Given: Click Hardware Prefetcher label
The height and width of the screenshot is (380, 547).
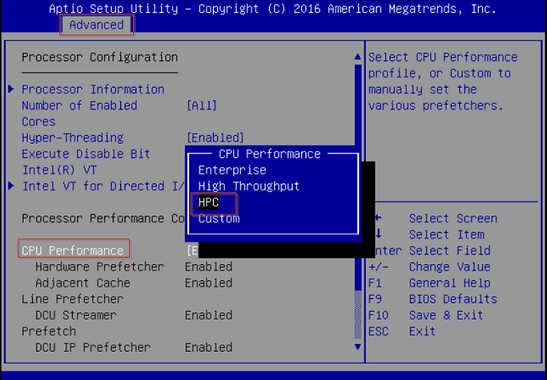Looking at the screenshot, I should click(99, 267).
